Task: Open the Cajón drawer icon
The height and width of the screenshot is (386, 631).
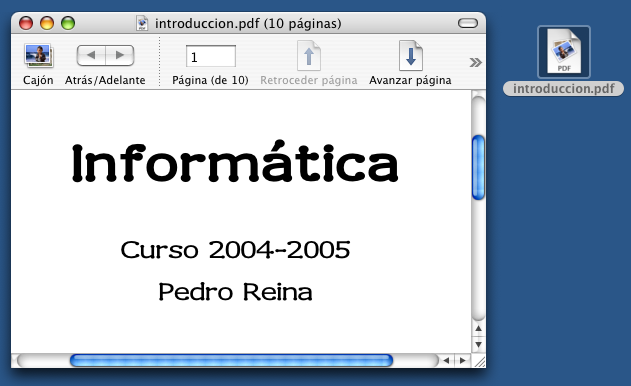Action: [38, 55]
